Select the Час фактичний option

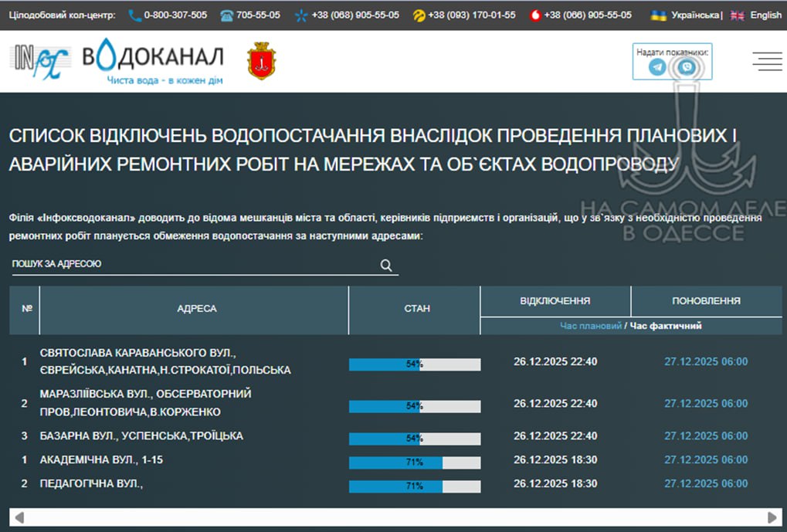[x=666, y=326]
